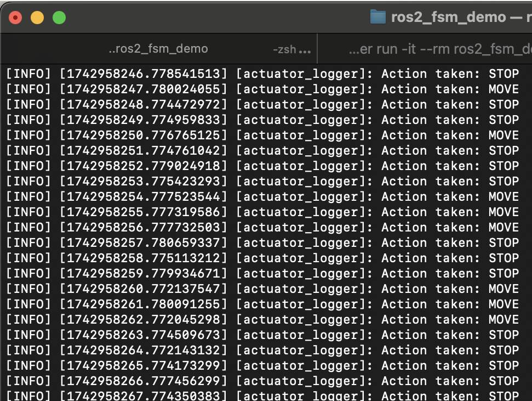Screen dimensions: 532x401
Task: Select timestamp 1742958259.779934671
Action: pos(144,273)
